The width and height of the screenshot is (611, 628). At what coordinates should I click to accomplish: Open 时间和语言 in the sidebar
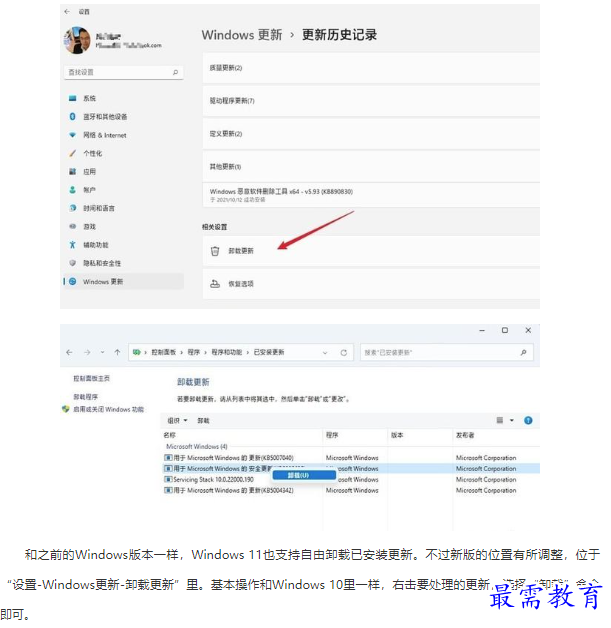tap(124, 208)
